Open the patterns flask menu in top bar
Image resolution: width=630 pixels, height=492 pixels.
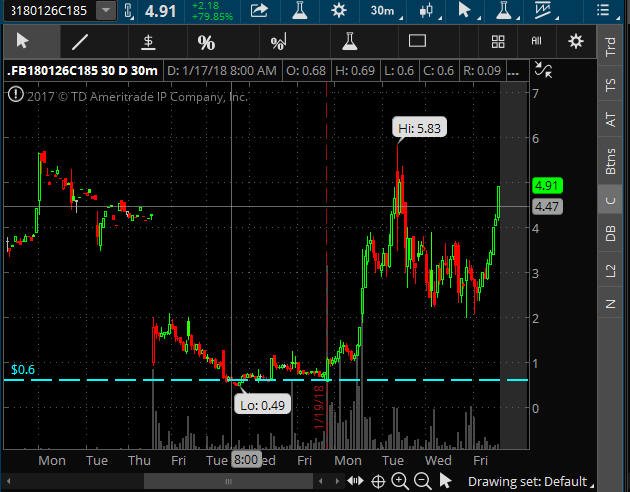pos(504,10)
